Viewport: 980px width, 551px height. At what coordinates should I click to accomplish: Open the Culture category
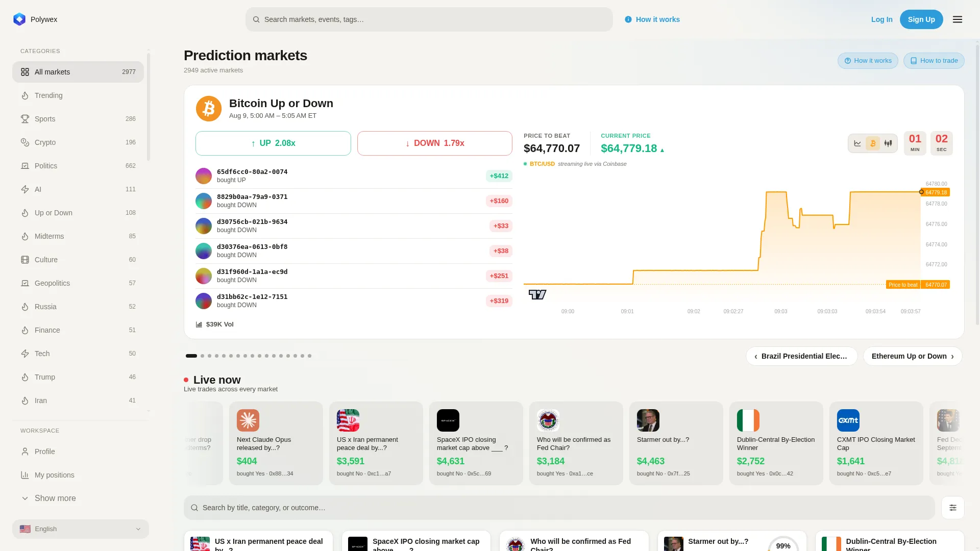[x=78, y=260]
